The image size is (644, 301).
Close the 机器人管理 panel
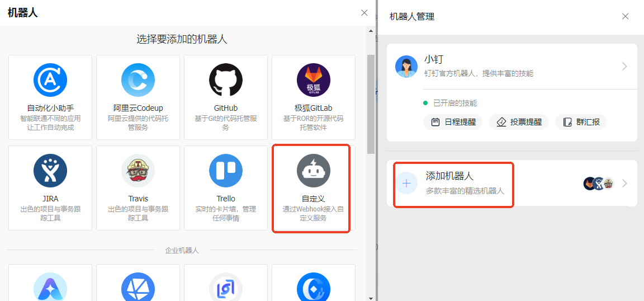(x=626, y=17)
